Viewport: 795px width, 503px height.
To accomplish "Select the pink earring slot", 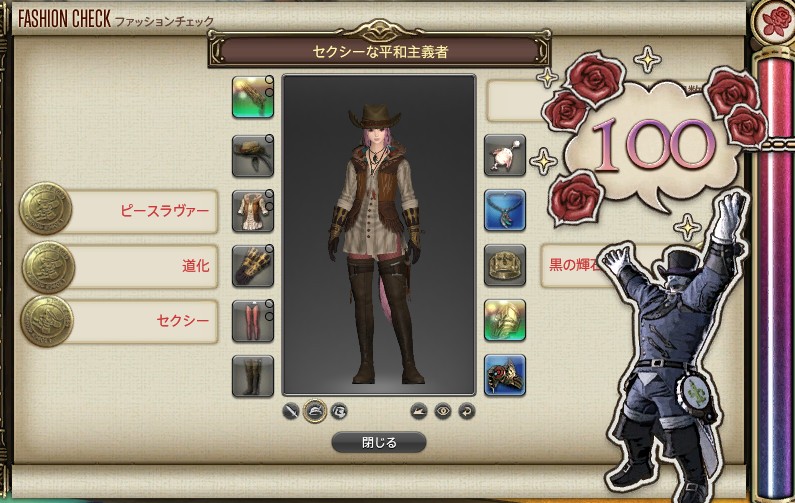I will click(x=504, y=156).
